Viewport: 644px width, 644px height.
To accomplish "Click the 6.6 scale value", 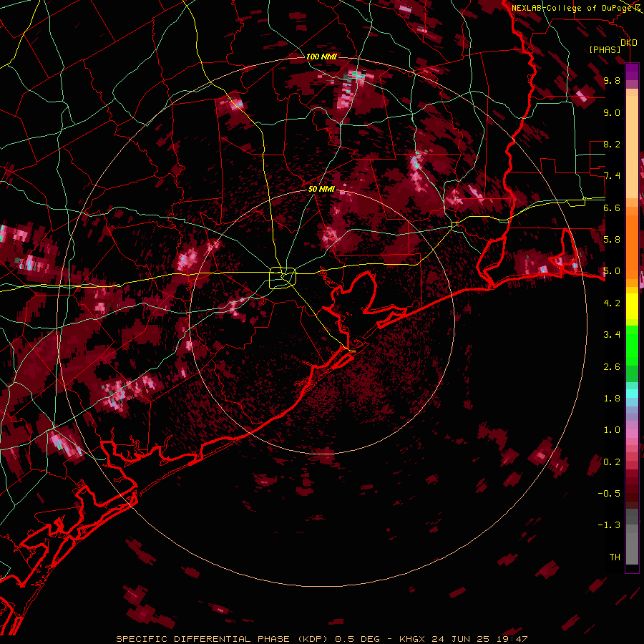I will (612, 208).
